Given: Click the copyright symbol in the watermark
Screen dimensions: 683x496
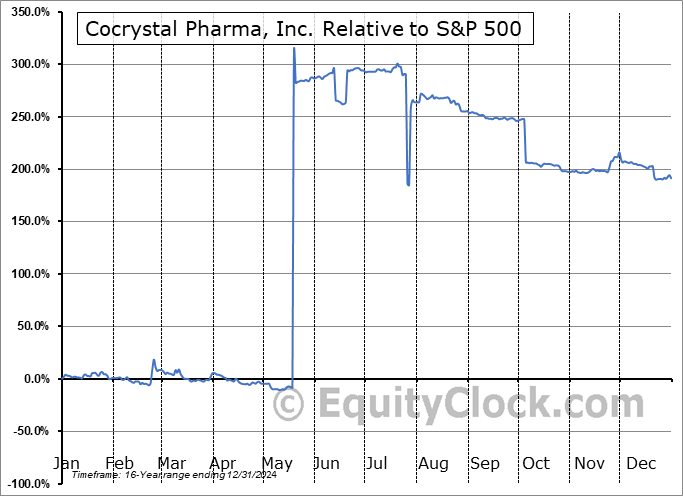Looking at the screenshot, I should click(288, 405).
